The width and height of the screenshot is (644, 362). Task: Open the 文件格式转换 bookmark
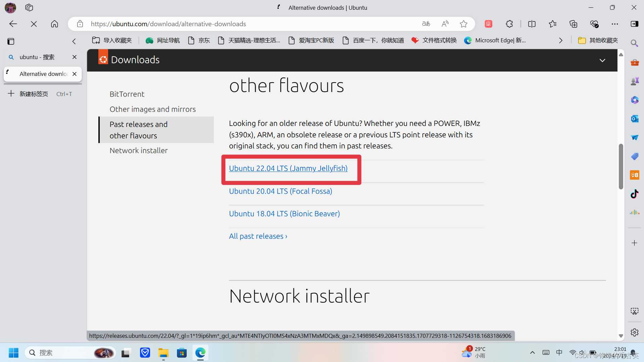tap(434, 40)
